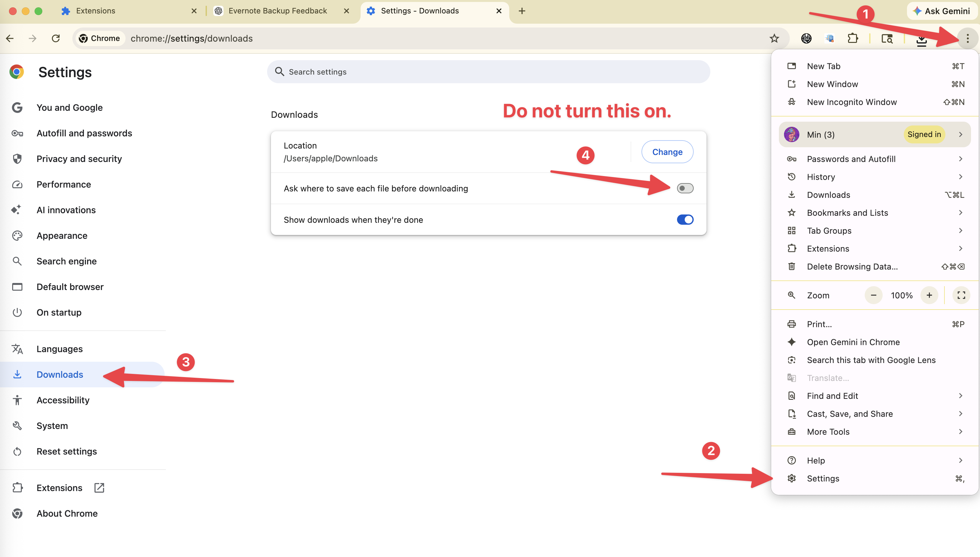Enter full screen via the zoom fullscreen icon
Viewport: 980px width, 557px height.
pos(961,295)
